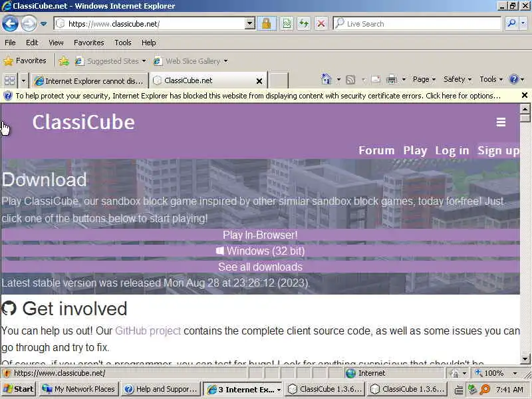Open the Edit menu
The image size is (532, 399).
(32, 43)
